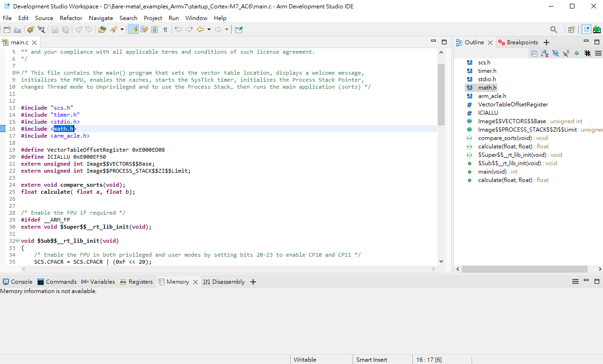Open the Refactor menu
The width and height of the screenshot is (603, 364).
coord(71,18)
